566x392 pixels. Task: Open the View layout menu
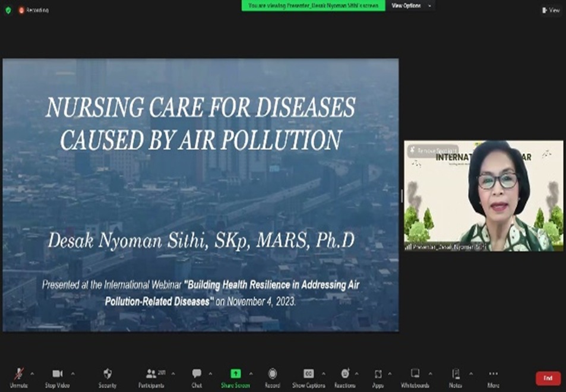[x=551, y=10]
